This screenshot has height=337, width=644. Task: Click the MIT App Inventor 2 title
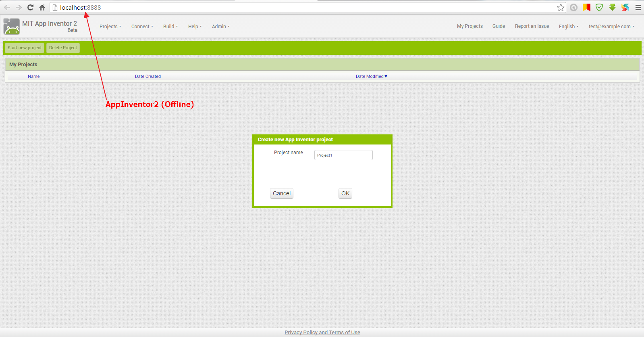pos(50,24)
